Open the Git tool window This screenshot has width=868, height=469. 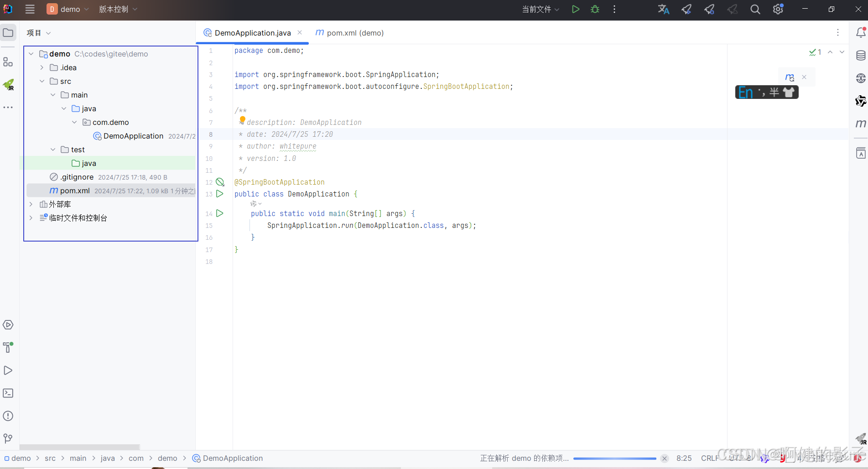(8, 439)
